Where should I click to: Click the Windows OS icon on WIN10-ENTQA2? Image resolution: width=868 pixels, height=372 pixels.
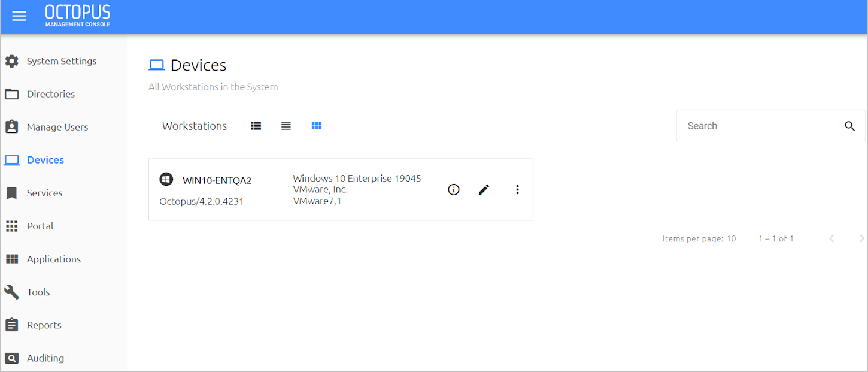click(166, 179)
